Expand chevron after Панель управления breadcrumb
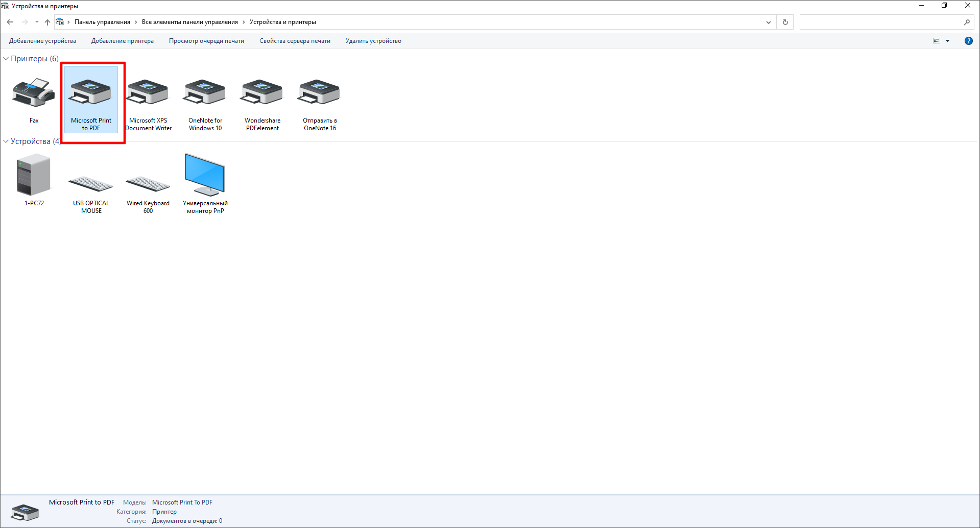Screen dimensions: 980x528 pos(136,22)
